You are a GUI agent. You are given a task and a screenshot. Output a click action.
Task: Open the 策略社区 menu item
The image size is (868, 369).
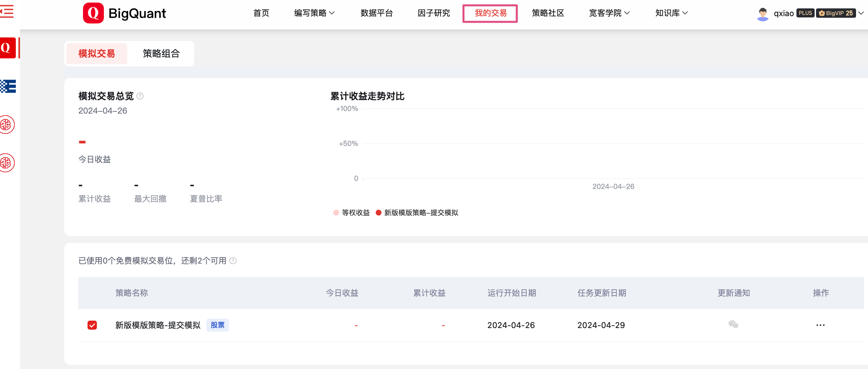click(x=548, y=13)
